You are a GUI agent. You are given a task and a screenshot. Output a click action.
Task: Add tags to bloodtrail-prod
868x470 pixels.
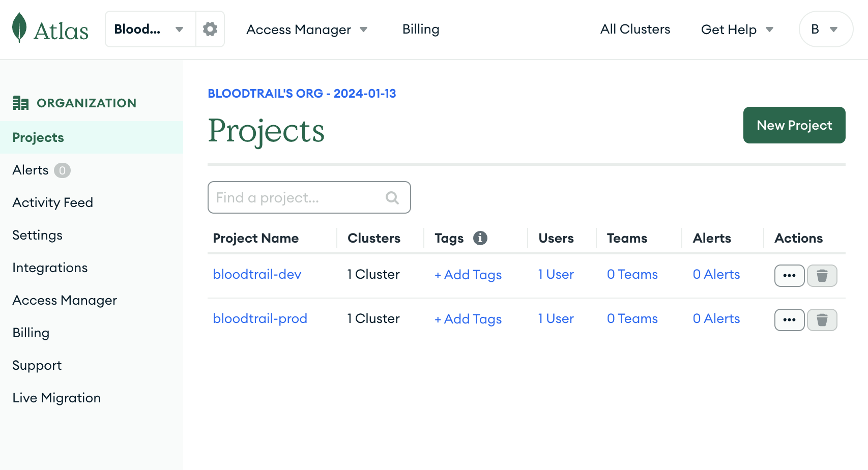click(468, 319)
